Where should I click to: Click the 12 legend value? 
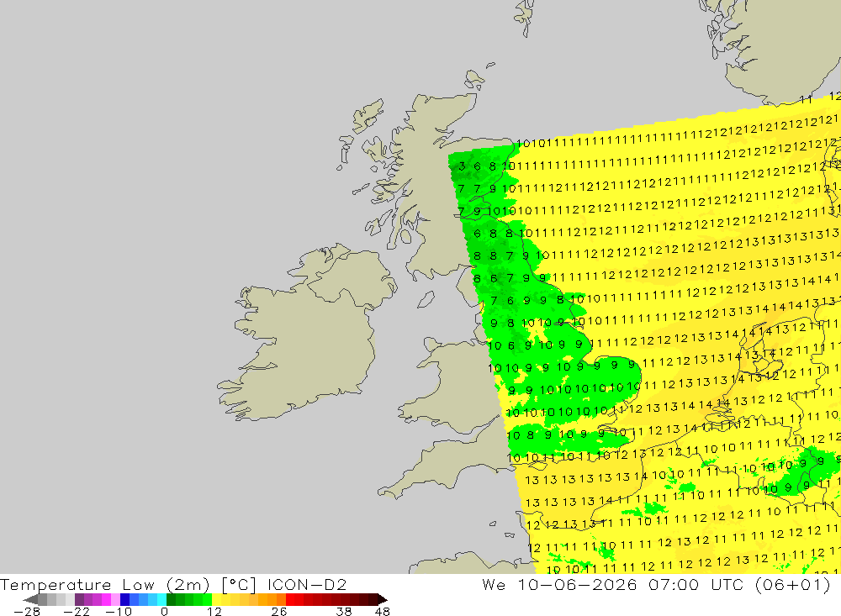[x=214, y=611]
